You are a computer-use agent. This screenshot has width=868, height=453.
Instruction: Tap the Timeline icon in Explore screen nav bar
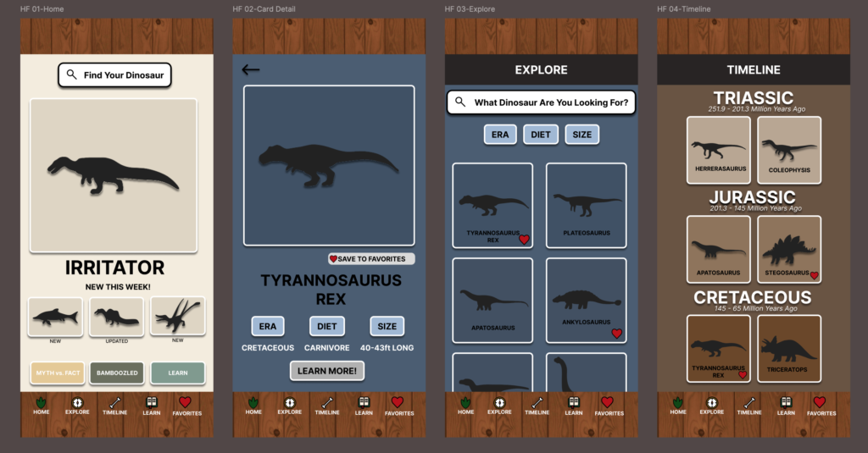click(x=537, y=402)
